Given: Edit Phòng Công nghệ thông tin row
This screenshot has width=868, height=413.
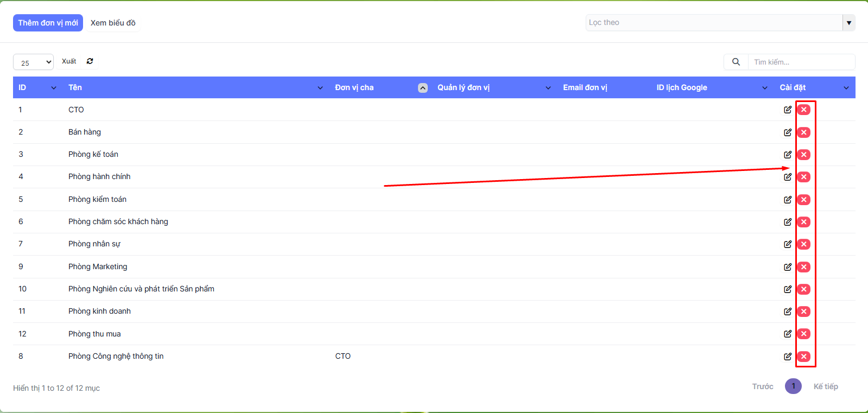Looking at the screenshot, I should pyautogui.click(x=787, y=357).
